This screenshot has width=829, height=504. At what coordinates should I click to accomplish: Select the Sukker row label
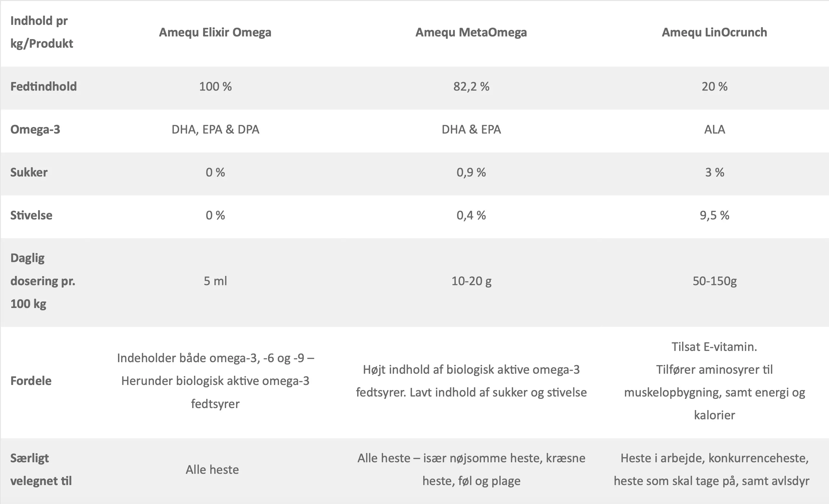click(29, 172)
